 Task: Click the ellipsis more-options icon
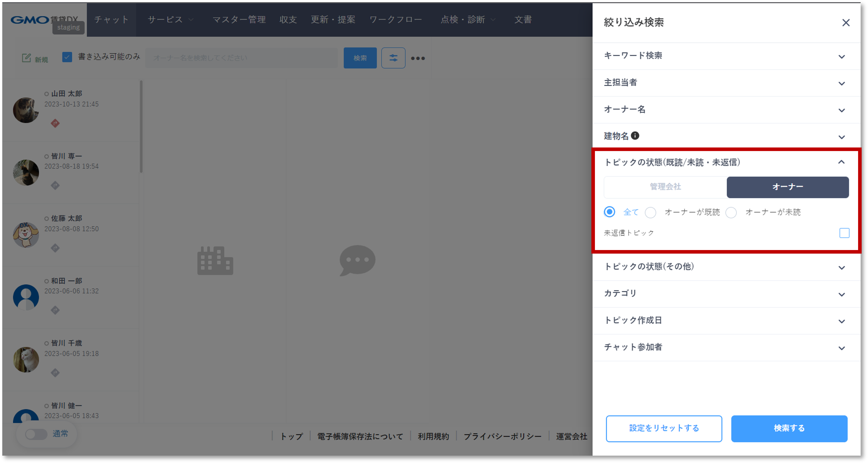tap(418, 58)
